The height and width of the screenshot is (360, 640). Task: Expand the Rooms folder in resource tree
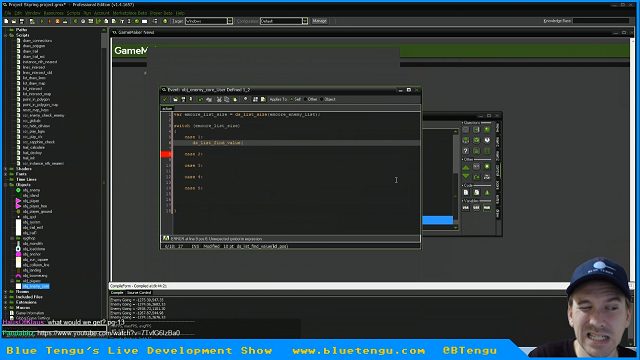[6, 292]
